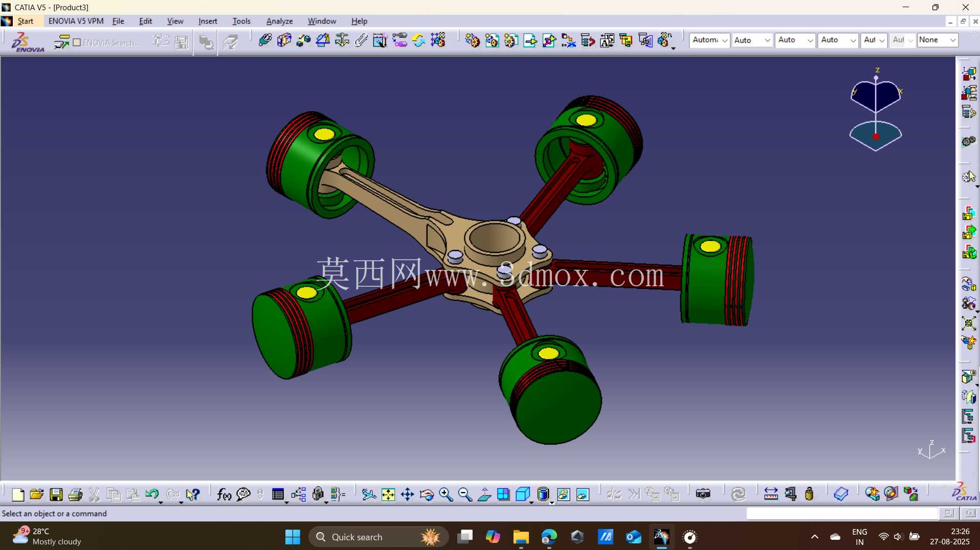Select the Fly Mode airplane icon
This screenshot has height=550, width=980.
pos(369,494)
